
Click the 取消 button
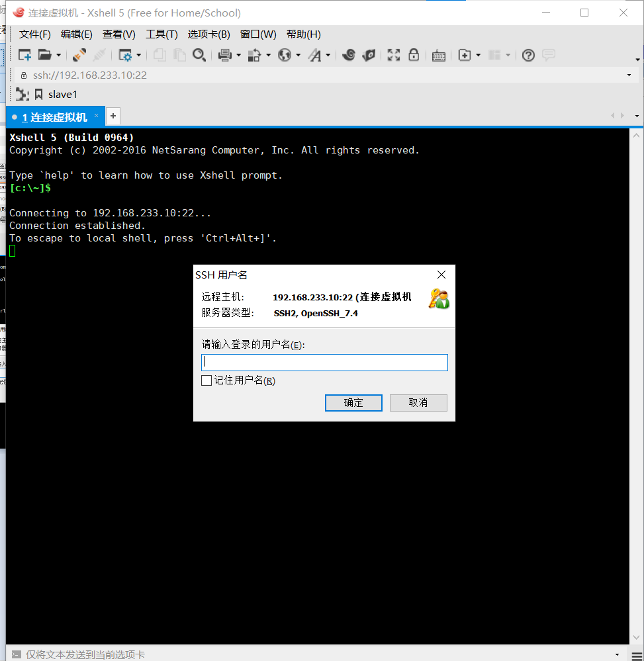pyautogui.click(x=418, y=402)
